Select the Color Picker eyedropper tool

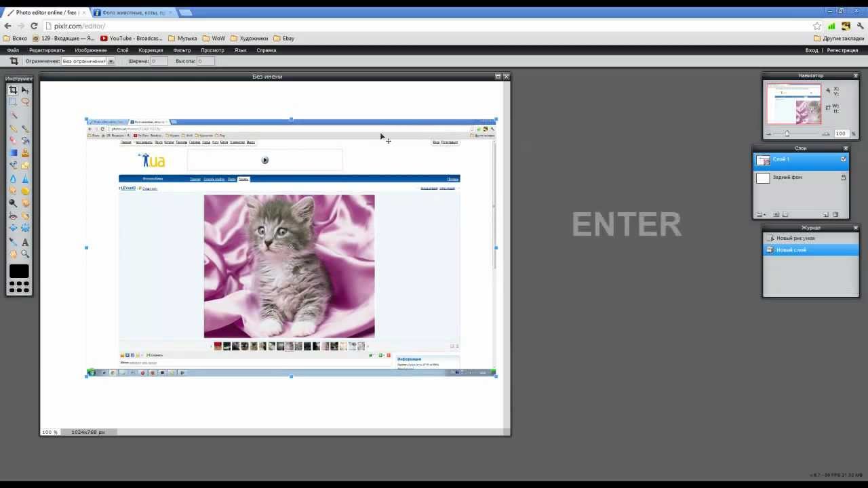click(13, 242)
